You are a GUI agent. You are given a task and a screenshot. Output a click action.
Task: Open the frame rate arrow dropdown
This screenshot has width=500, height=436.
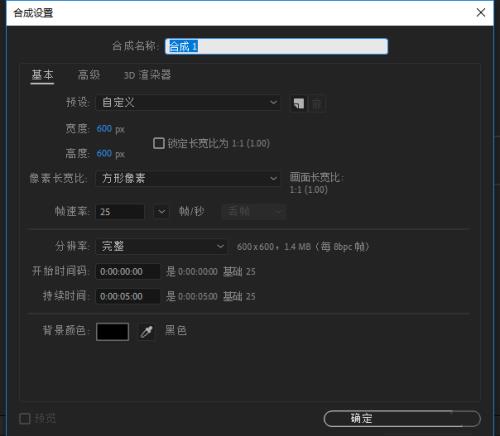[x=161, y=212]
